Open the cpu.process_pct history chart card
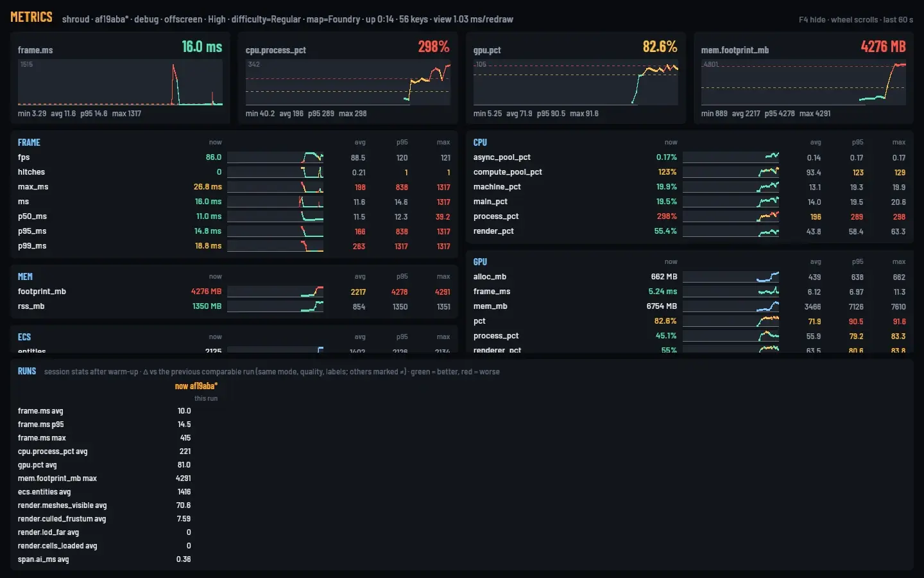Viewport: 924px width, 578px height. point(348,78)
